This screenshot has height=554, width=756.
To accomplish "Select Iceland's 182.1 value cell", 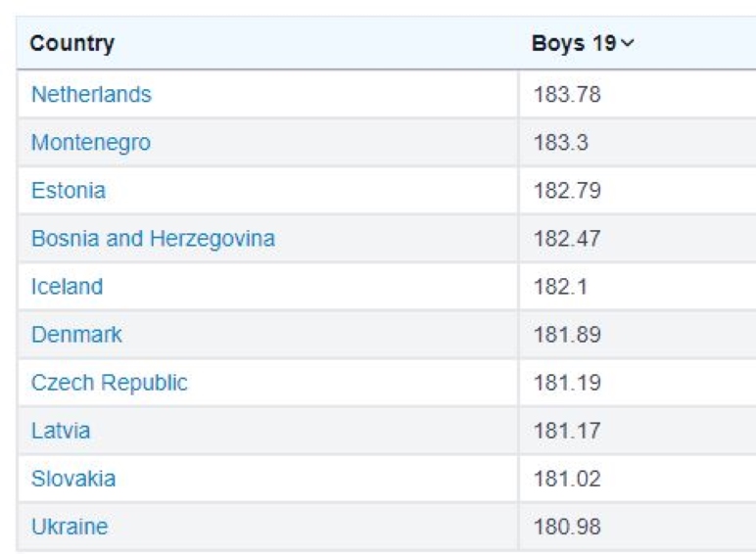I will [561, 287].
